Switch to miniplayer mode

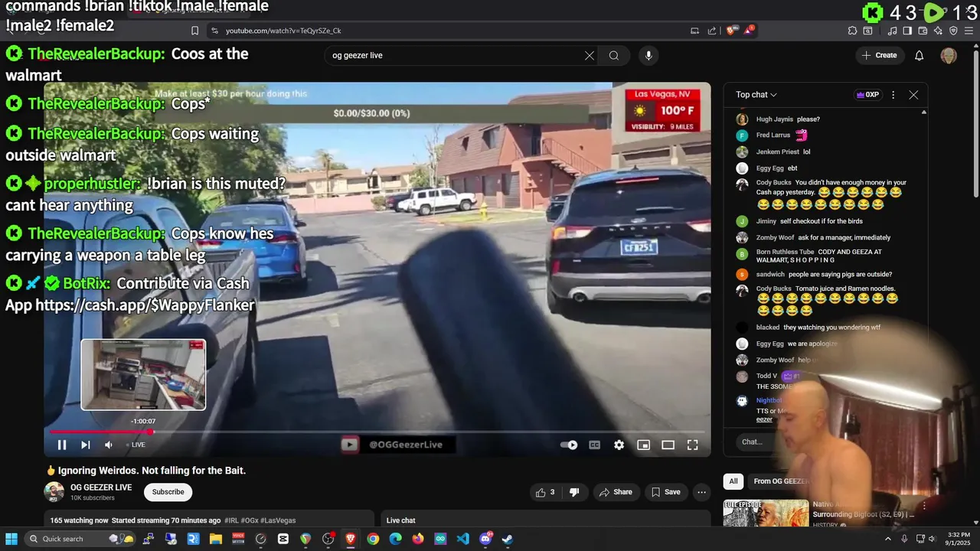click(644, 445)
